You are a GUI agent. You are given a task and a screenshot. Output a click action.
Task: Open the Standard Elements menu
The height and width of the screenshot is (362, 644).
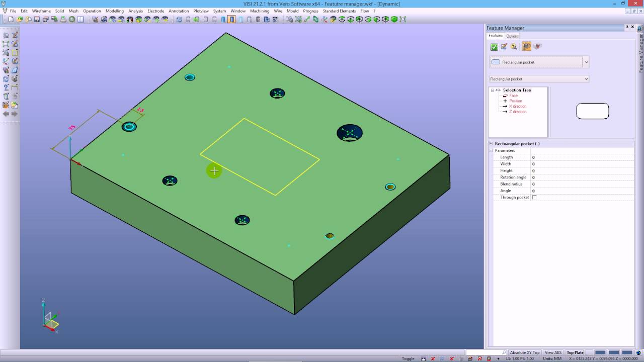point(339,11)
